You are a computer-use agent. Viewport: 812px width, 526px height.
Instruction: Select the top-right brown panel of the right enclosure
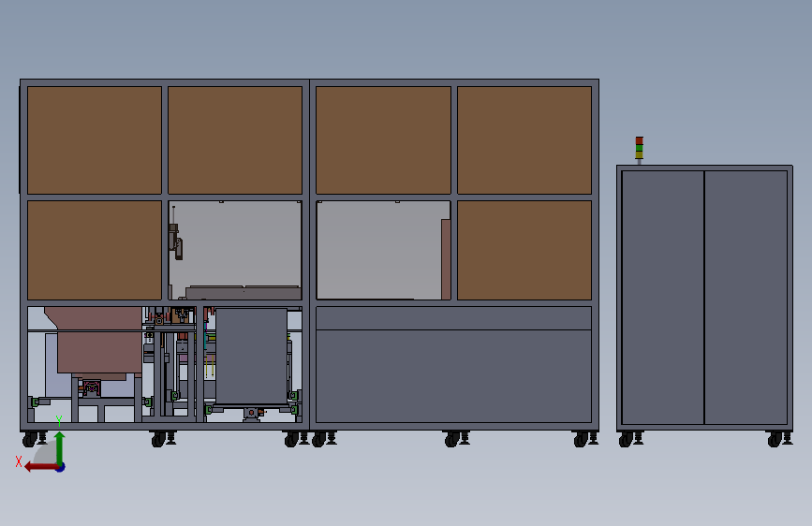pyautogui.click(x=524, y=140)
